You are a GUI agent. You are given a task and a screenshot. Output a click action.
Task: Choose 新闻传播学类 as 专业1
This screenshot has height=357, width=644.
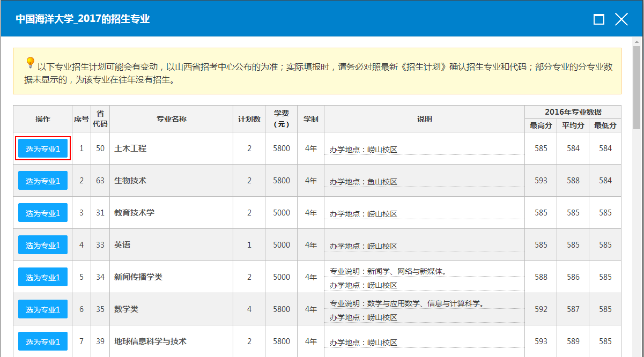pyautogui.click(x=43, y=277)
